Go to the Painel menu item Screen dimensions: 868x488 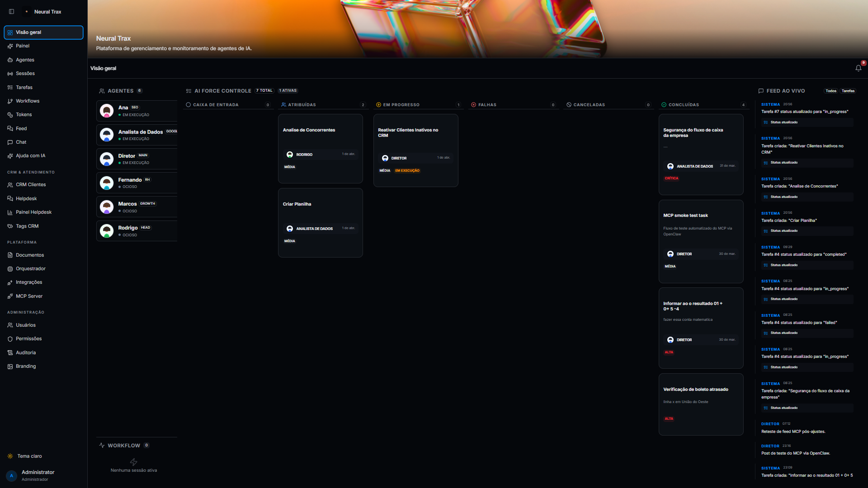tap(23, 46)
